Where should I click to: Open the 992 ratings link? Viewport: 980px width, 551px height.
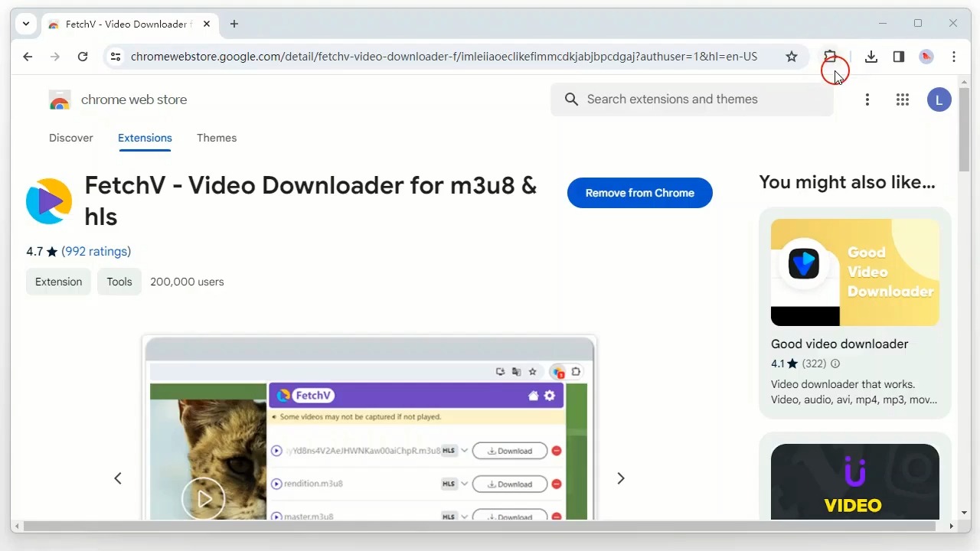(96, 251)
